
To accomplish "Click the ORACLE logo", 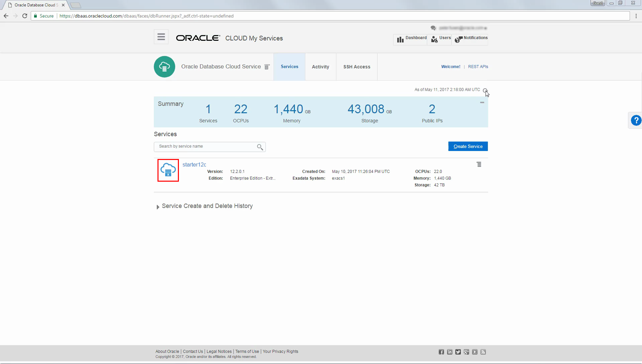I will pyautogui.click(x=198, y=38).
